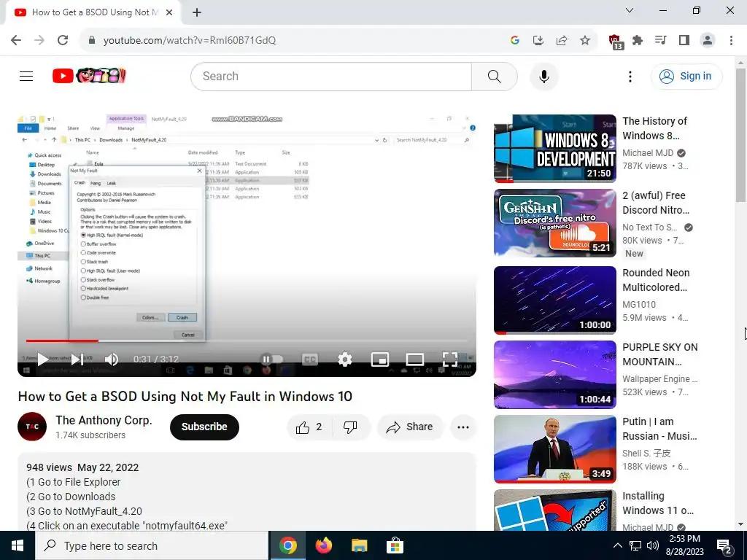This screenshot has width=747, height=560.
Task: Close the YouTube BSOD tab
Action: tap(169, 12)
